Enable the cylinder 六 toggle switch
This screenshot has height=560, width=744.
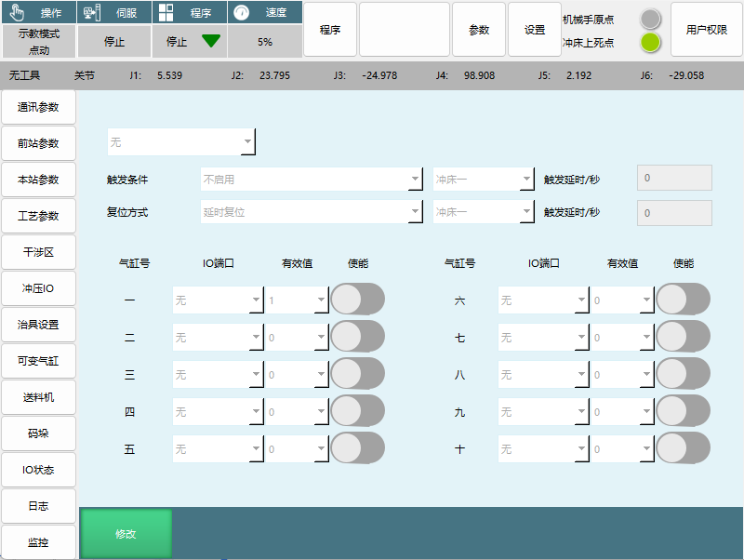point(683,300)
